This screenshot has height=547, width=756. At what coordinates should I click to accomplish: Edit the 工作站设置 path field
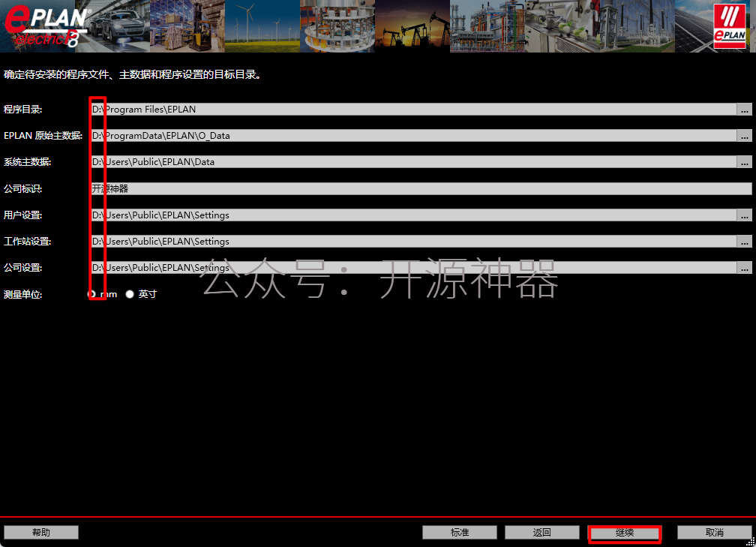tap(414, 241)
